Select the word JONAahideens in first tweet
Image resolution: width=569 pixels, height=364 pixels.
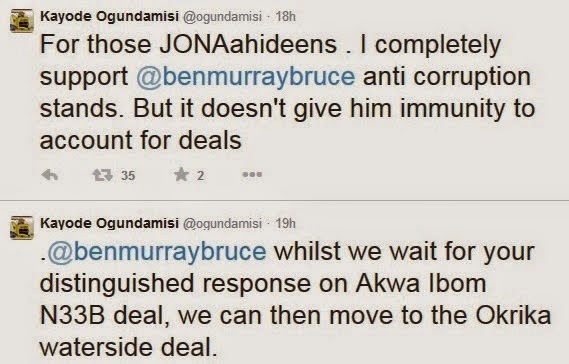tap(248, 45)
